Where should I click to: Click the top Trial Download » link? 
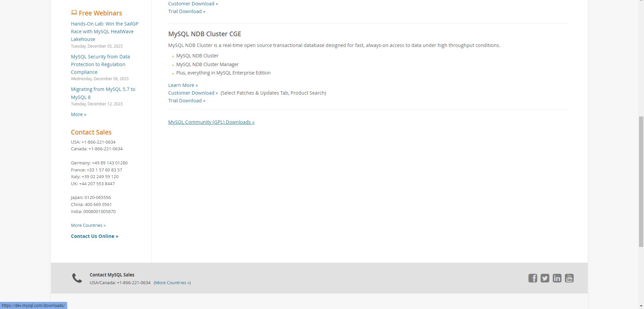(187, 11)
